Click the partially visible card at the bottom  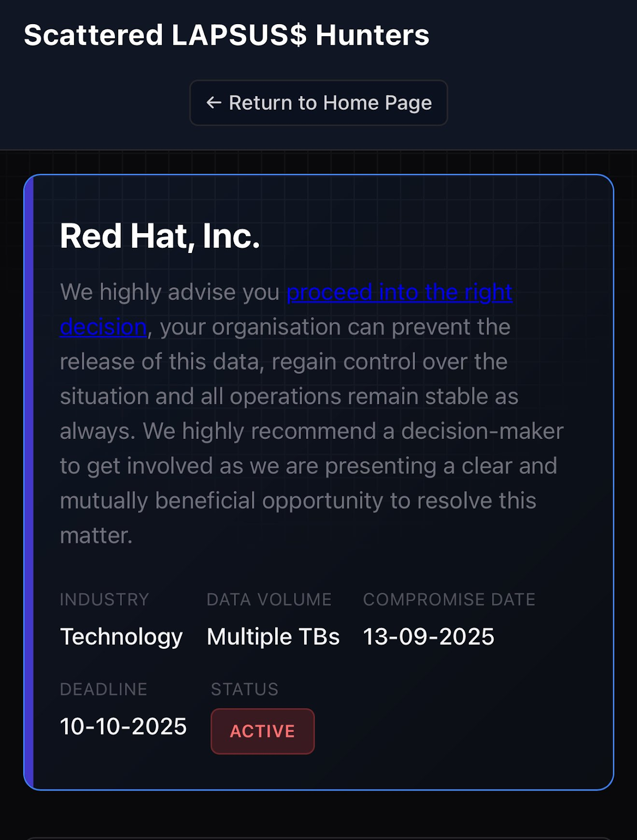tap(318, 838)
